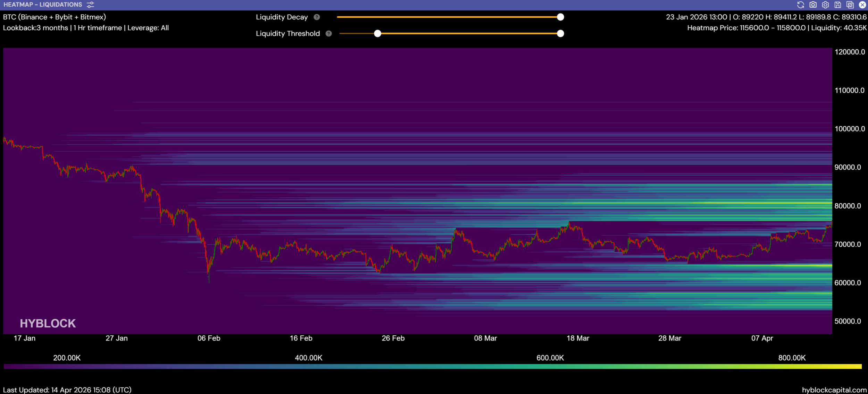Click Liquidity Threshold help question mark

pyautogui.click(x=329, y=34)
